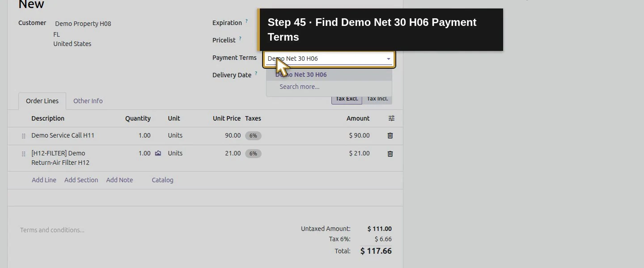
Task: Edit unit price 90.00
Action: [x=233, y=135]
